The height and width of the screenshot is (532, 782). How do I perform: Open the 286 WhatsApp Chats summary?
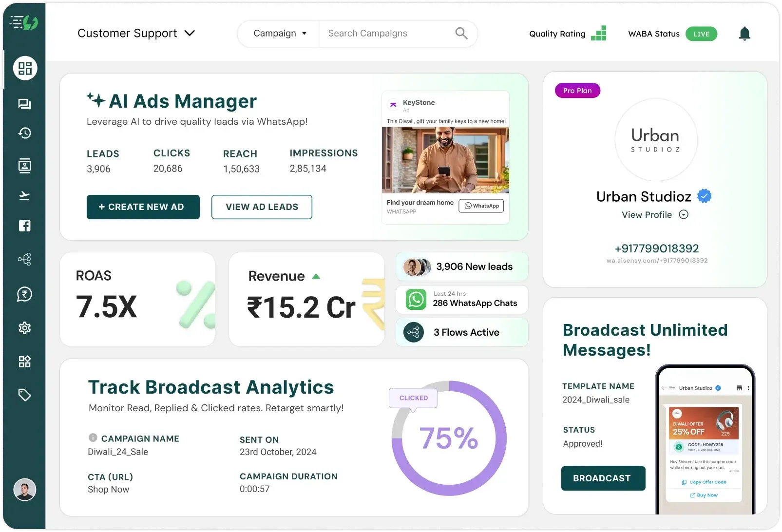tap(461, 300)
